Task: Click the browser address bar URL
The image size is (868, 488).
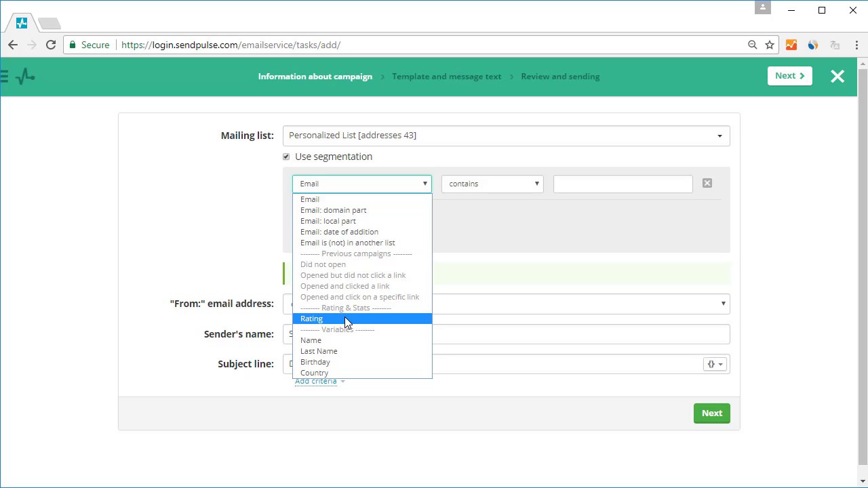Action: (231, 45)
